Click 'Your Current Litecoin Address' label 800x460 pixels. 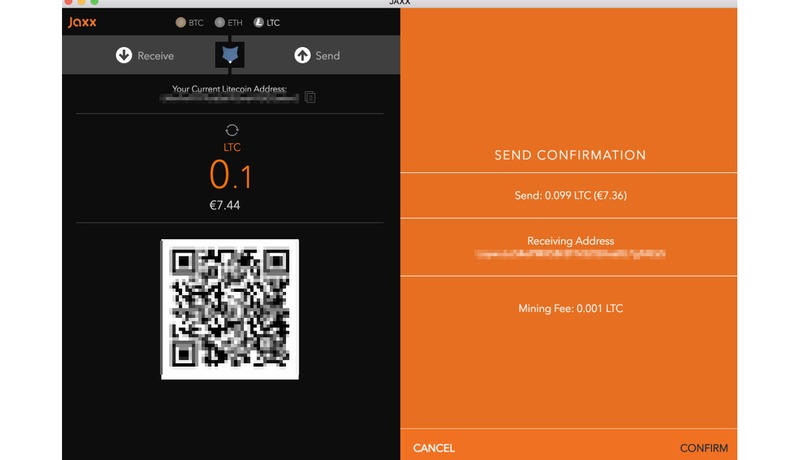click(229, 89)
